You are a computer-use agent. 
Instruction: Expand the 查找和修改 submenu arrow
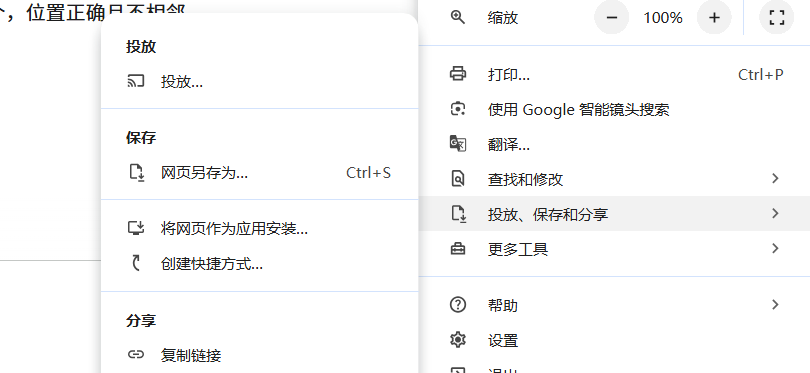pos(775,179)
